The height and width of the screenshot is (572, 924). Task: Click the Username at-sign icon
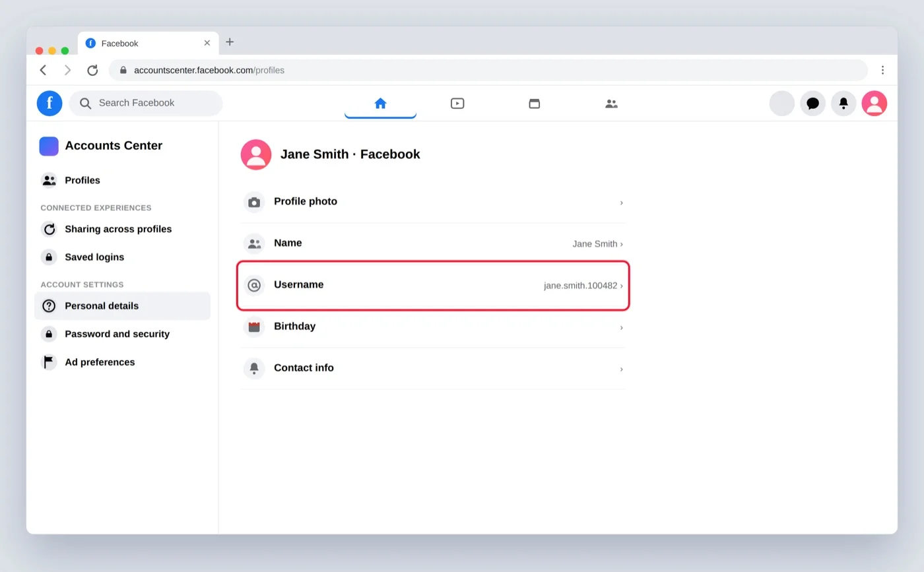254,285
